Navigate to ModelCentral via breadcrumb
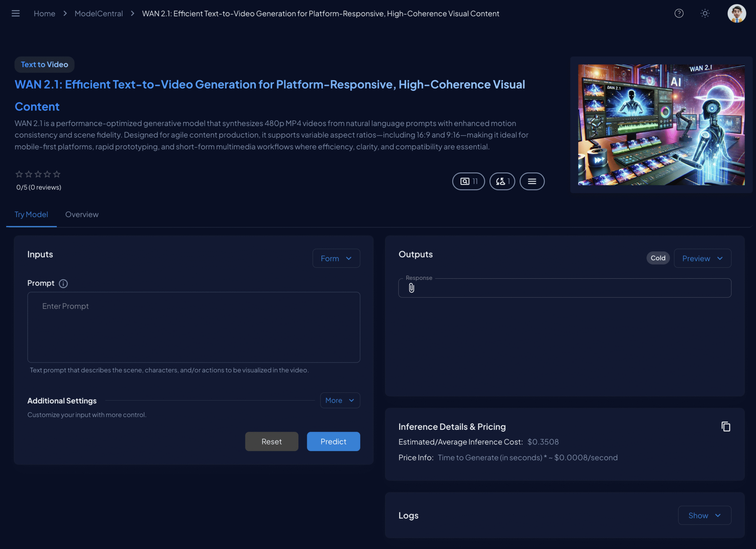 pyautogui.click(x=98, y=13)
